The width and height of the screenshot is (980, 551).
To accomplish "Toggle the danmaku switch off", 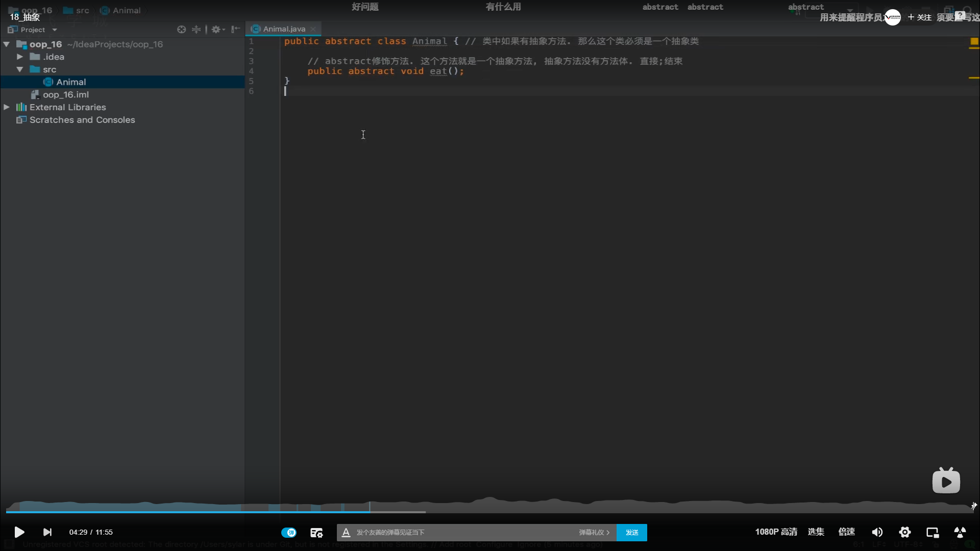I will (289, 532).
